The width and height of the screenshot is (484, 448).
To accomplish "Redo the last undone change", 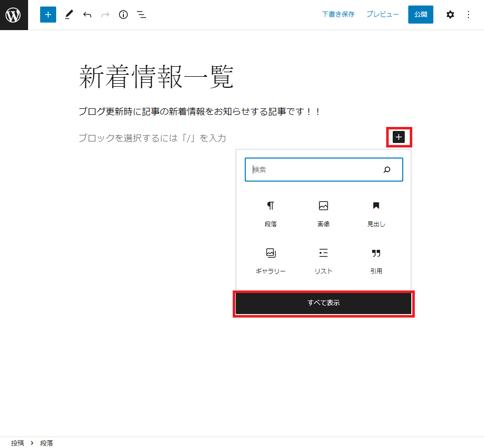I will click(105, 15).
